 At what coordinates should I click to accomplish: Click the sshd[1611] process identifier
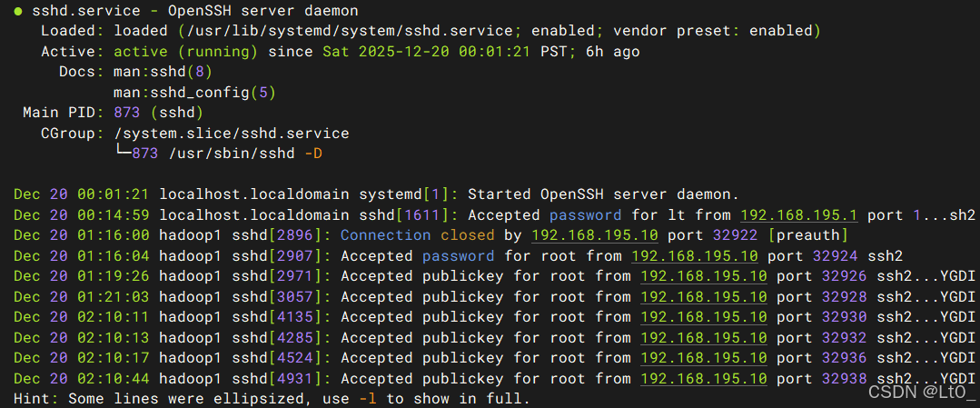point(404,215)
